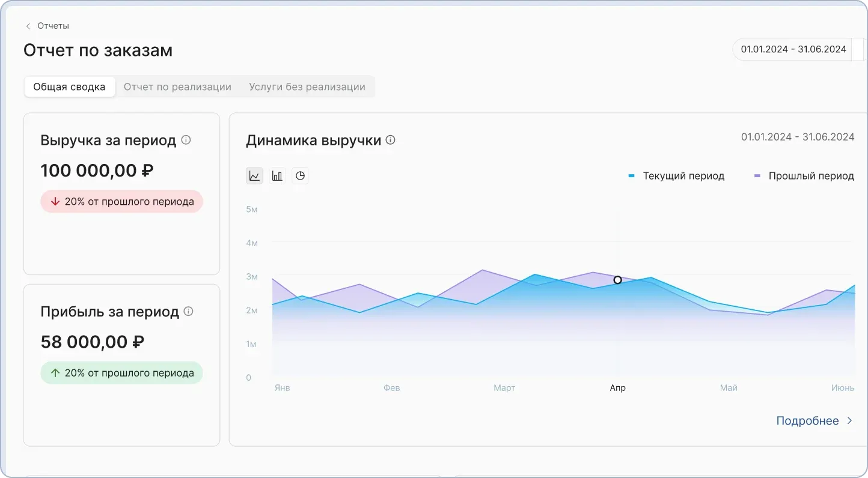The image size is (868, 478).
Task: Click the date range inside the Динамика выручки card
Action: click(x=797, y=137)
